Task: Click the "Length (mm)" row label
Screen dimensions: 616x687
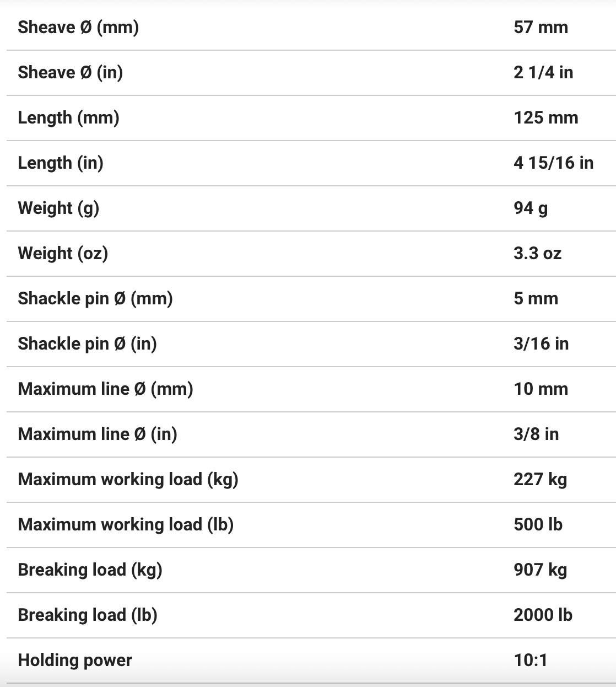Action: point(68,117)
